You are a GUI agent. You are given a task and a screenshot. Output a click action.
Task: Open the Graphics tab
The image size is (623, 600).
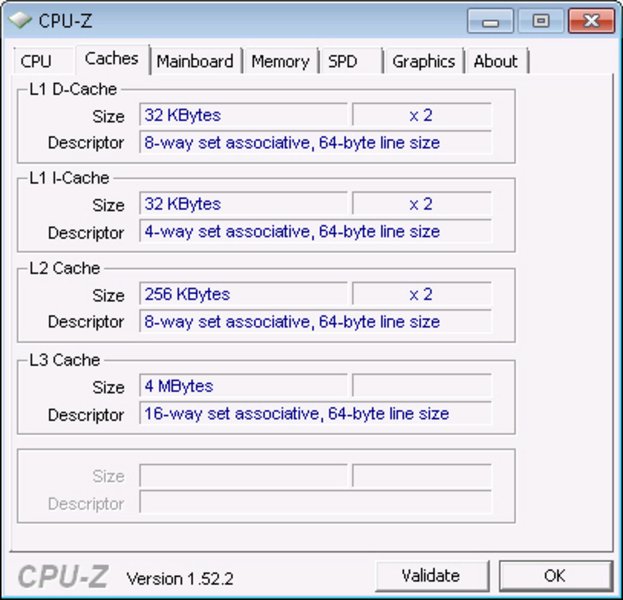point(424,61)
